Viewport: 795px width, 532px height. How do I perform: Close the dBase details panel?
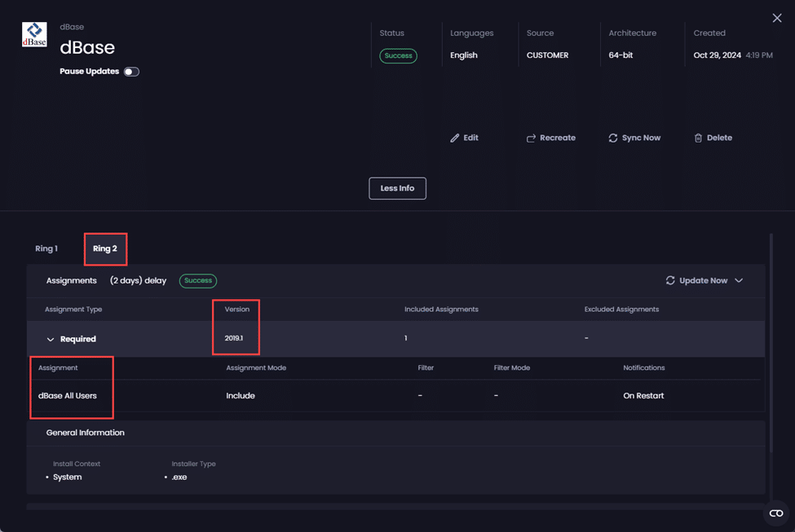(x=776, y=18)
